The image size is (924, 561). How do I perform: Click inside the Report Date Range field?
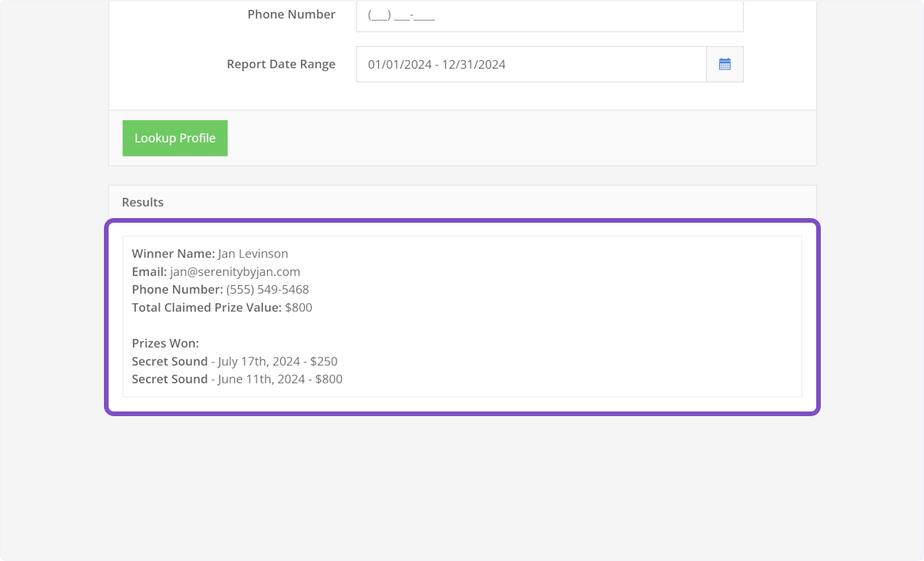[531, 65]
